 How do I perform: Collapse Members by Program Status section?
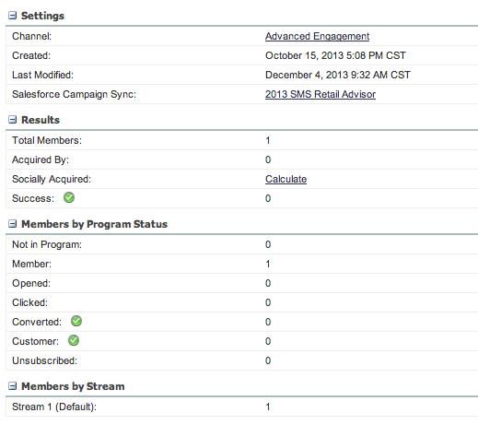click(x=12, y=224)
